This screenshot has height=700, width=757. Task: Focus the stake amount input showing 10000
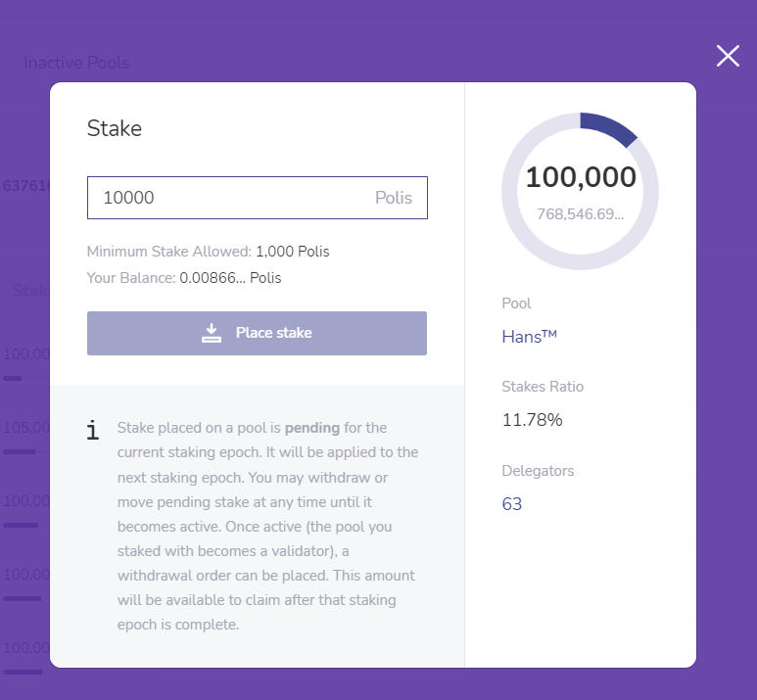pos(225,198)
